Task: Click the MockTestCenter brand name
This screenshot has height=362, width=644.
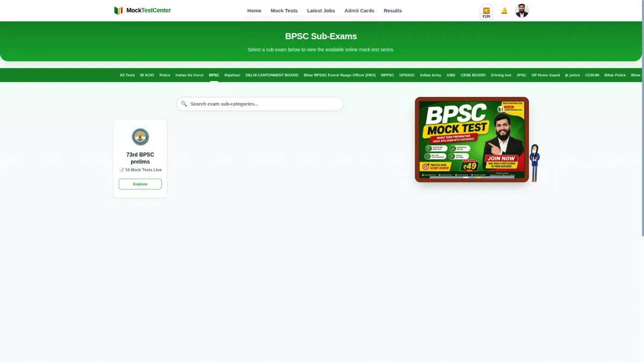Action: pyautogui.click(x=149, y=11)
